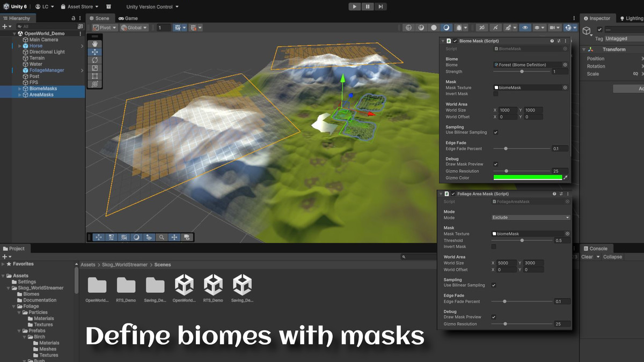The height and width of the screenshot is (362, 644).
Task: Open Biome Mask component help icon
Action: pyautogui.click(x=552, y=41)
